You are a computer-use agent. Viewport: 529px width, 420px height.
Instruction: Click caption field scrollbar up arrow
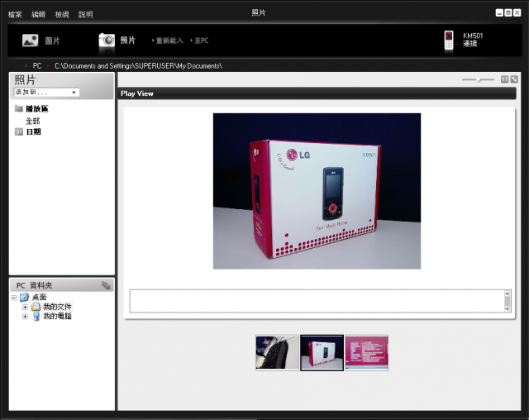(x=507, y=294)
